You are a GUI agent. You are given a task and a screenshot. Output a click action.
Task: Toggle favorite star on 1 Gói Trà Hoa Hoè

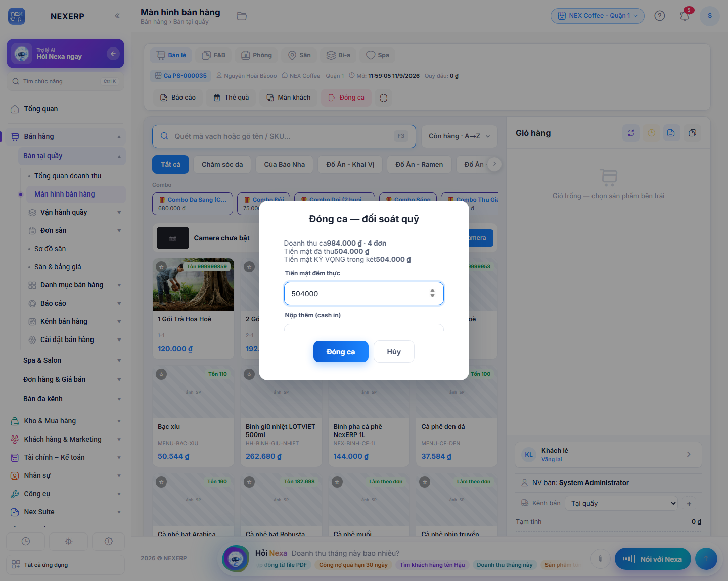[161, 267]
